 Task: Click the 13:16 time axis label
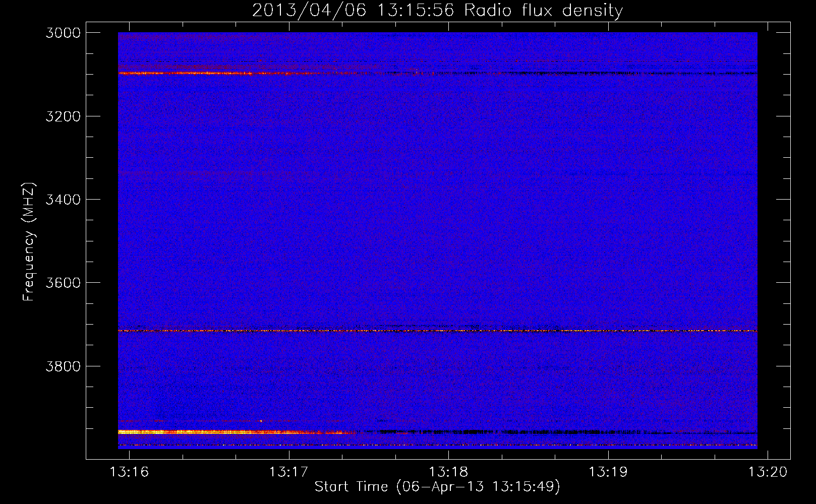coord(129,472)
